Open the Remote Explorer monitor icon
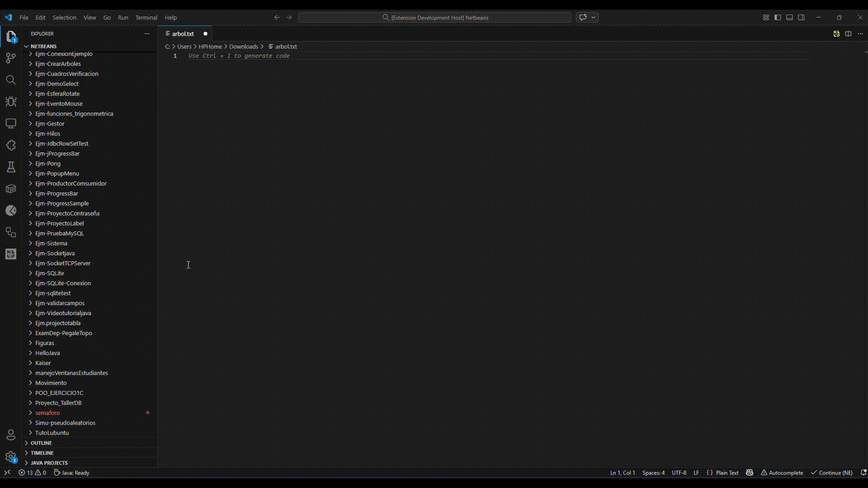Viewport: 868px width, 488px height. click(x=10, y=123)
